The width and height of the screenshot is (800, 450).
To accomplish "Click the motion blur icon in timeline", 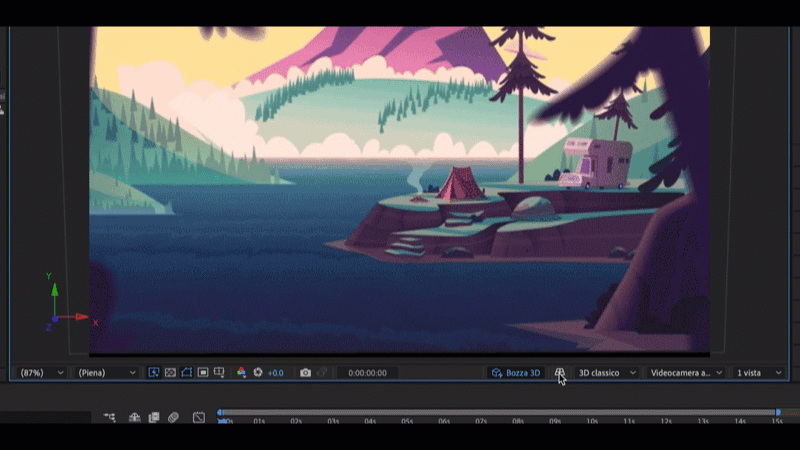I will [173, 417].
